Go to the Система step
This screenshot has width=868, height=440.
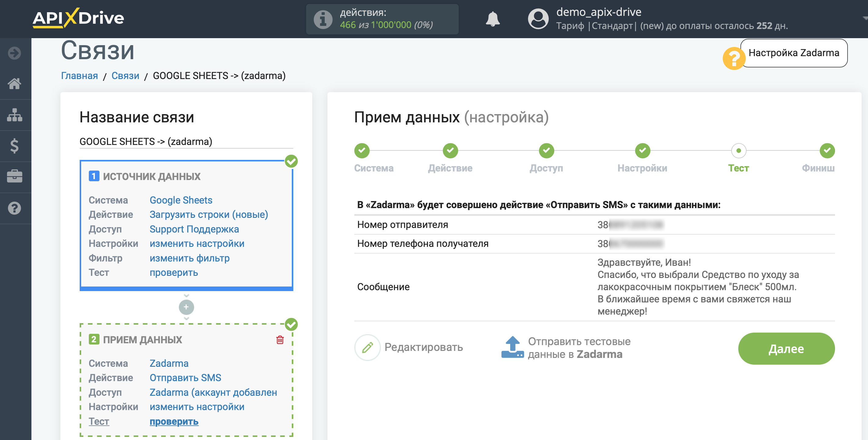click(362, 151)
